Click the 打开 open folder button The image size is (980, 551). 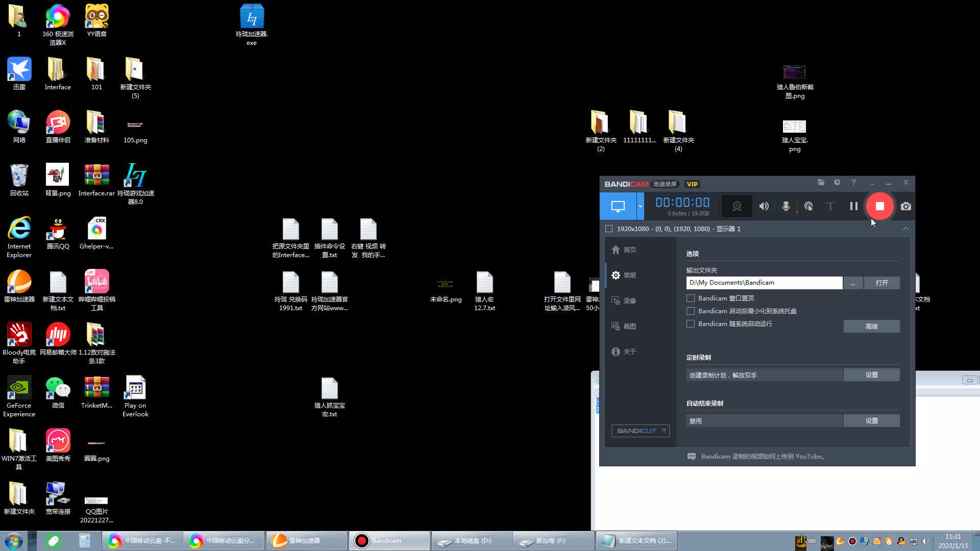[881, 283]
